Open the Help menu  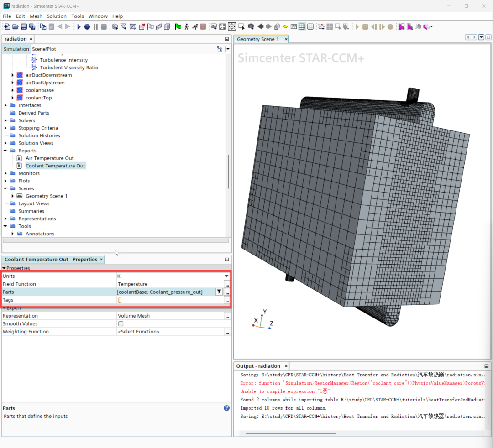coord(117,16)
